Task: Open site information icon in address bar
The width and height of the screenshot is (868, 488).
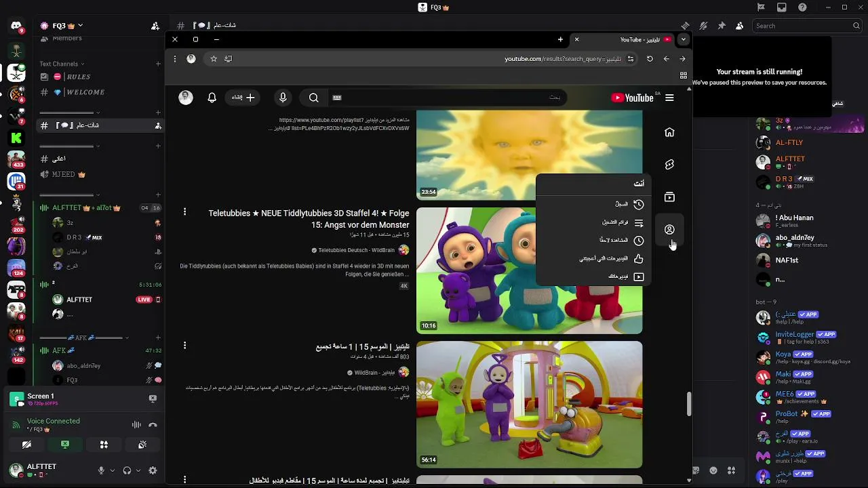Action: click(631, 59)
